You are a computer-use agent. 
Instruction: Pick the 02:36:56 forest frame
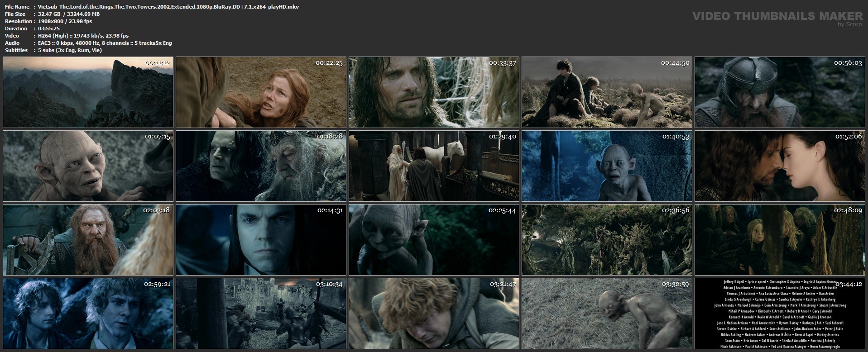607,240
